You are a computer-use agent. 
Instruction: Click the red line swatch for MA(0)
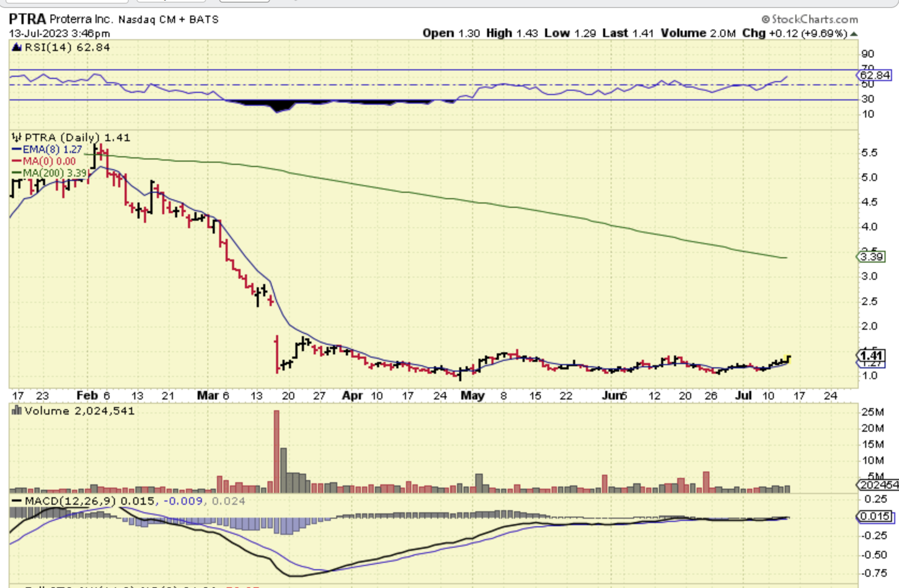point(17,161)
